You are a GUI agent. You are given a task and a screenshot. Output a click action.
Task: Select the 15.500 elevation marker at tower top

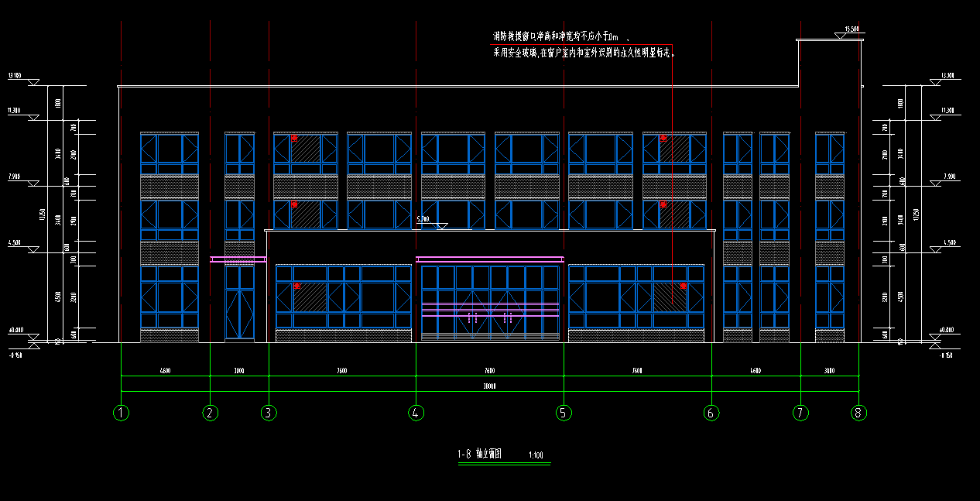tap(851, 32)
